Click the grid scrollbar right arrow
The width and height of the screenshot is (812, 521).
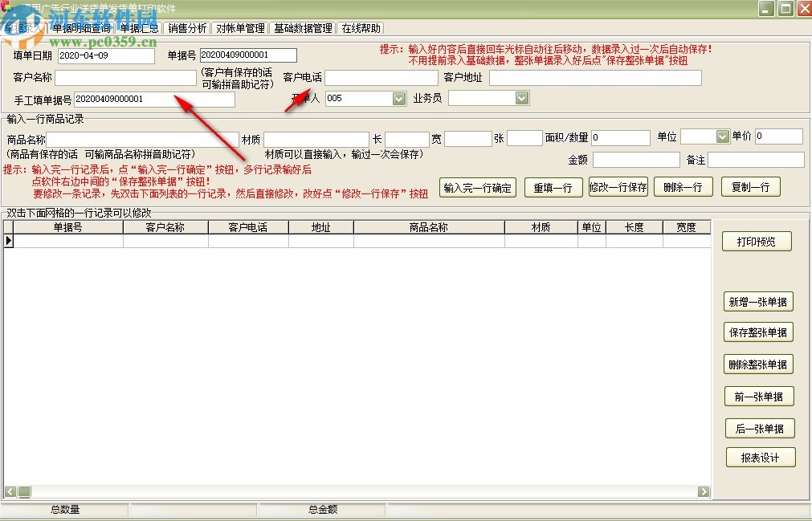tap(704, 491)
